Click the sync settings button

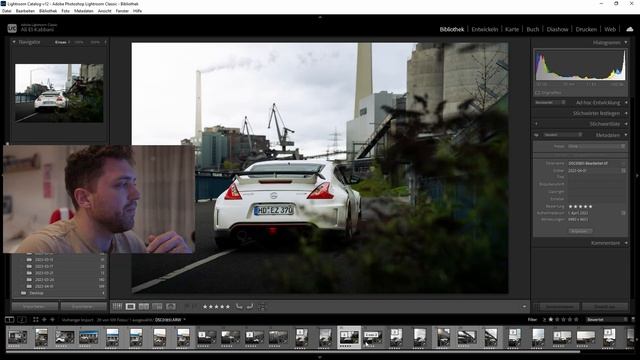pyautogui.click(x=604, y=307)
